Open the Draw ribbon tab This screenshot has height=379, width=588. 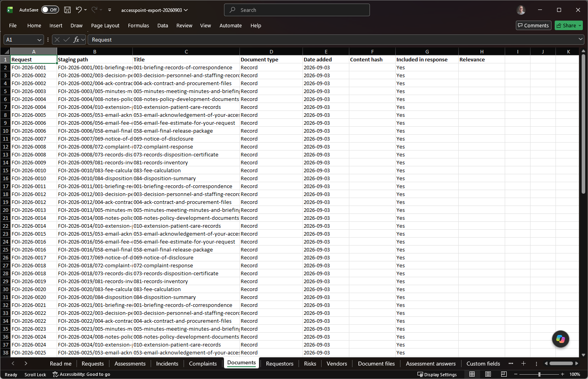point(77,25)
